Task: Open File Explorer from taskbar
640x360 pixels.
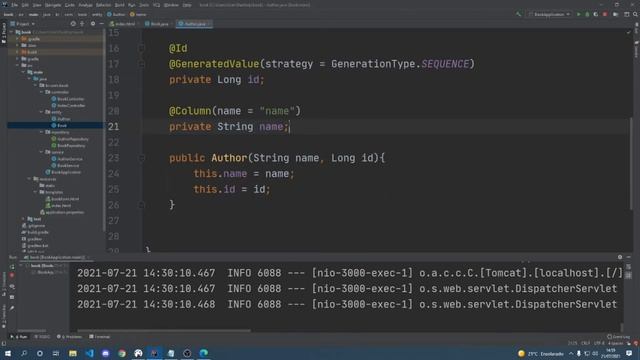Action: (x=73, y=353)
